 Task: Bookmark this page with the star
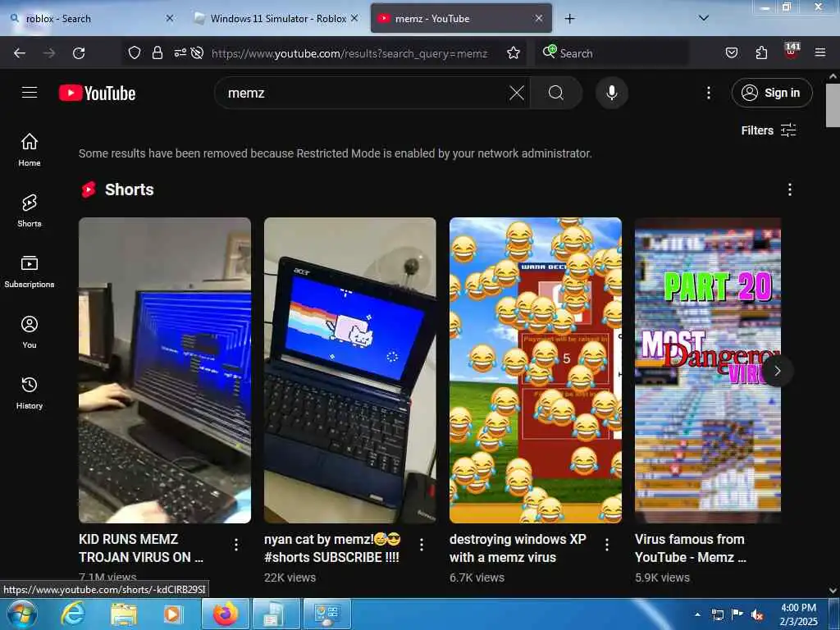click(514, 52)
